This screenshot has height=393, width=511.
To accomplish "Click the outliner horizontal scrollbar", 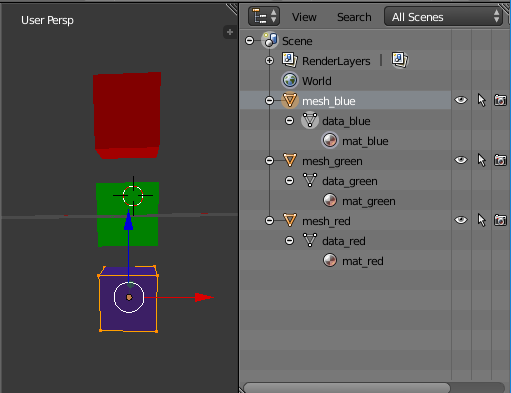I will tap(347, 387).
